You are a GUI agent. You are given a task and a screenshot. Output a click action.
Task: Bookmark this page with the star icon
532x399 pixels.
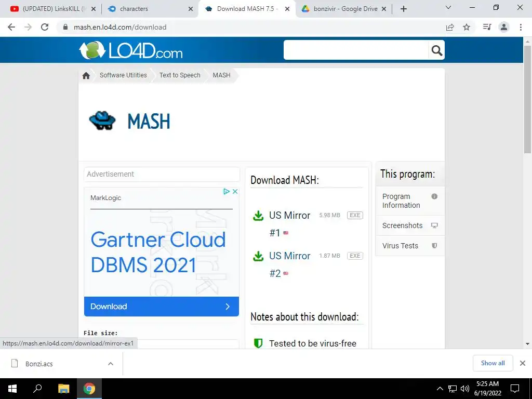point(467,27)
